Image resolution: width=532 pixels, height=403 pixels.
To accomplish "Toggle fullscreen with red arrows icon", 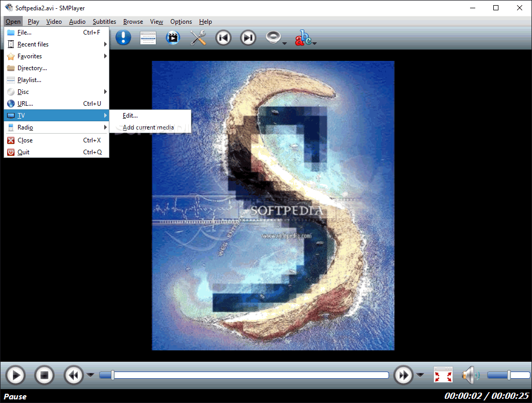I will (x=443, y=375).
